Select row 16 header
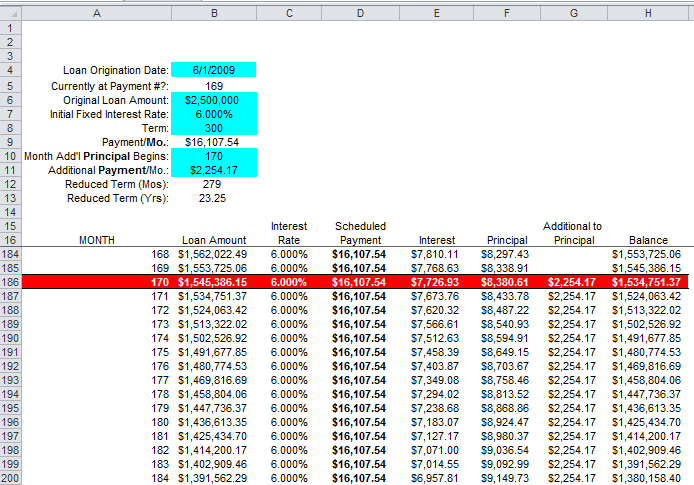Image resolution: width=694 pixels, height=485 pixels. 11,240
